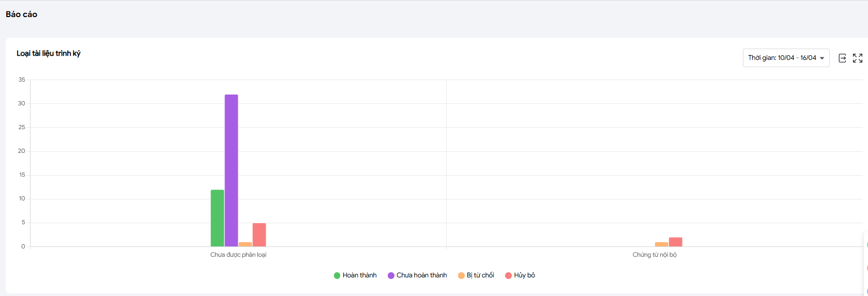This screenshot has height=296, width=868.
Task: Click red Hủy bỏ bar in Chưa được phân loại
Action: pos(259,235)
